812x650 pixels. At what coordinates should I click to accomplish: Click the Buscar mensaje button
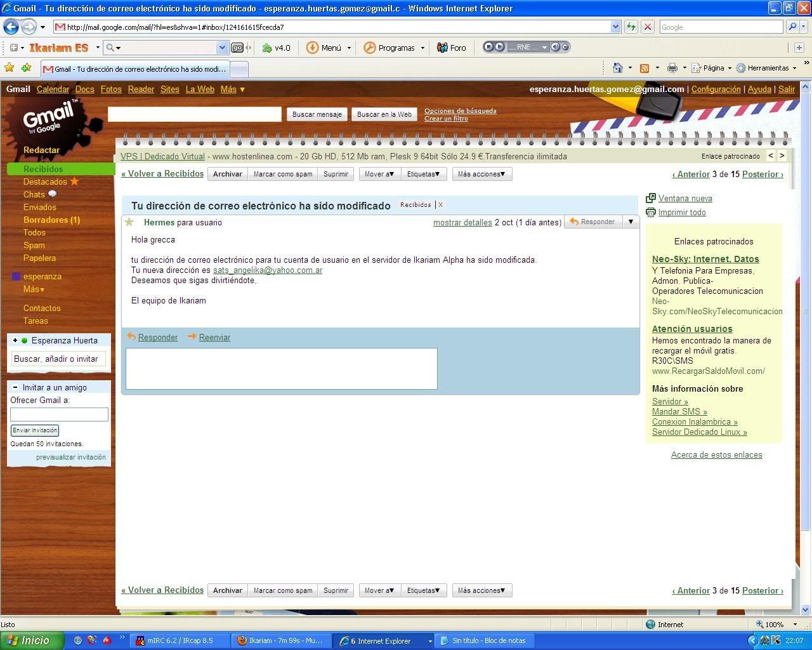tap(317, 114)
